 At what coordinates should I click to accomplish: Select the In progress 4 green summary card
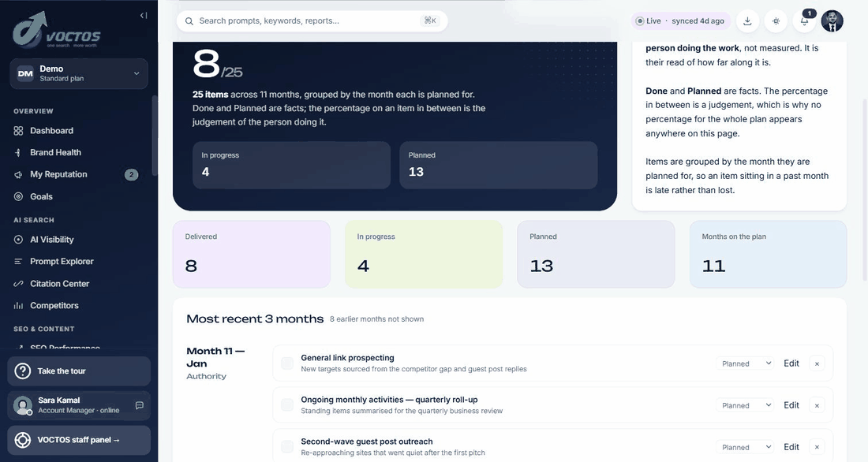[424, 254]
